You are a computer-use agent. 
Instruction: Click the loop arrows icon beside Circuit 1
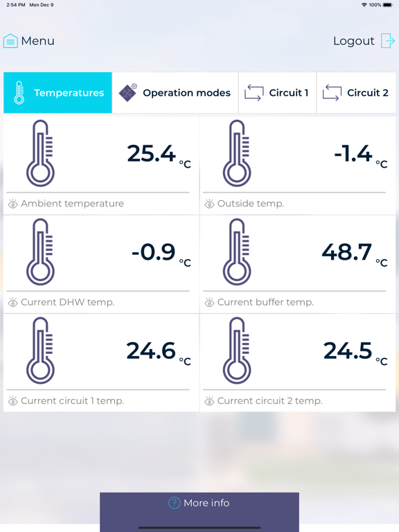coord(254,93)
